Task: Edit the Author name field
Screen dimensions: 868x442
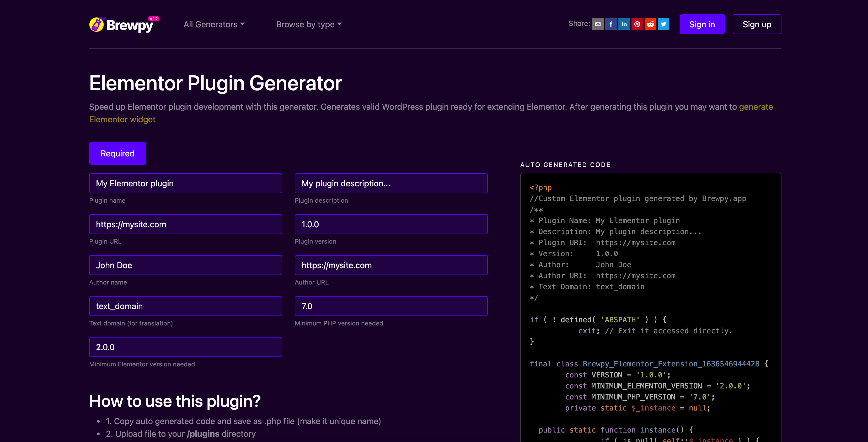Action: tap(185, 265)
